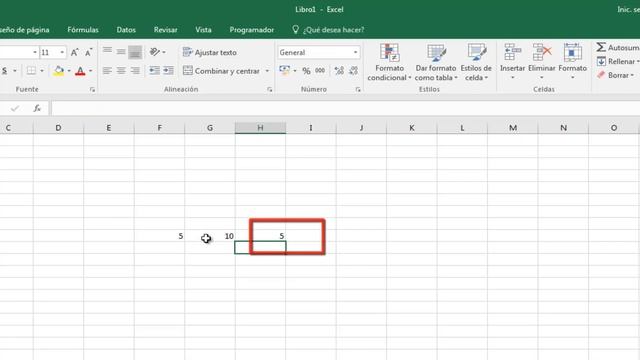Open the Revisar ribbon tab

(165, 30)
